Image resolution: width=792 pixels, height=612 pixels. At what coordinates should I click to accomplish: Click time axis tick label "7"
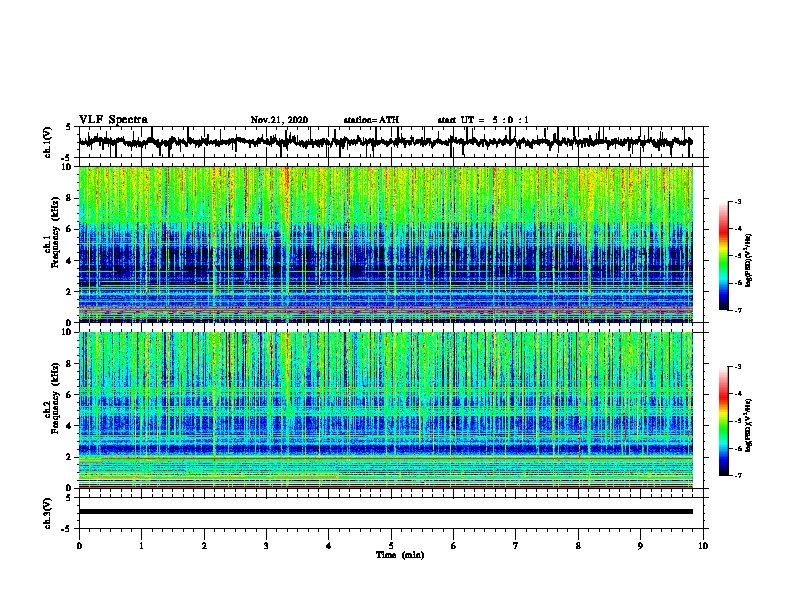[x=516, y=546]
